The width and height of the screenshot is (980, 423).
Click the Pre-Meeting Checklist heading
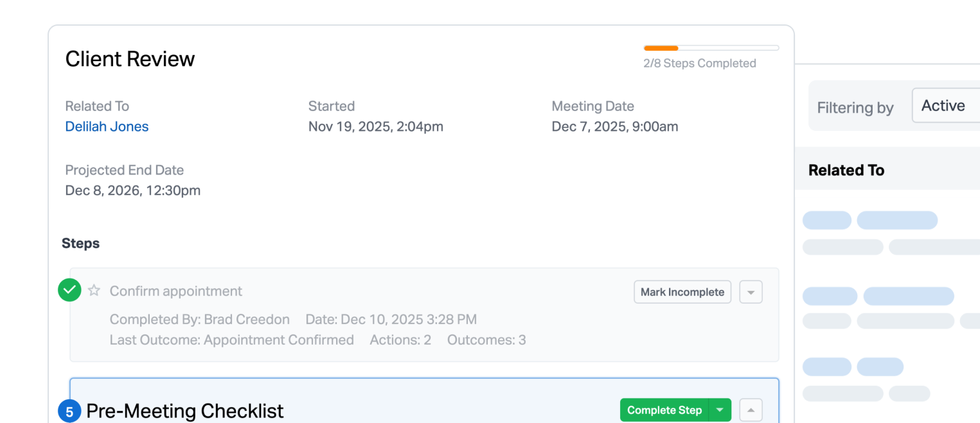point(184,411)
